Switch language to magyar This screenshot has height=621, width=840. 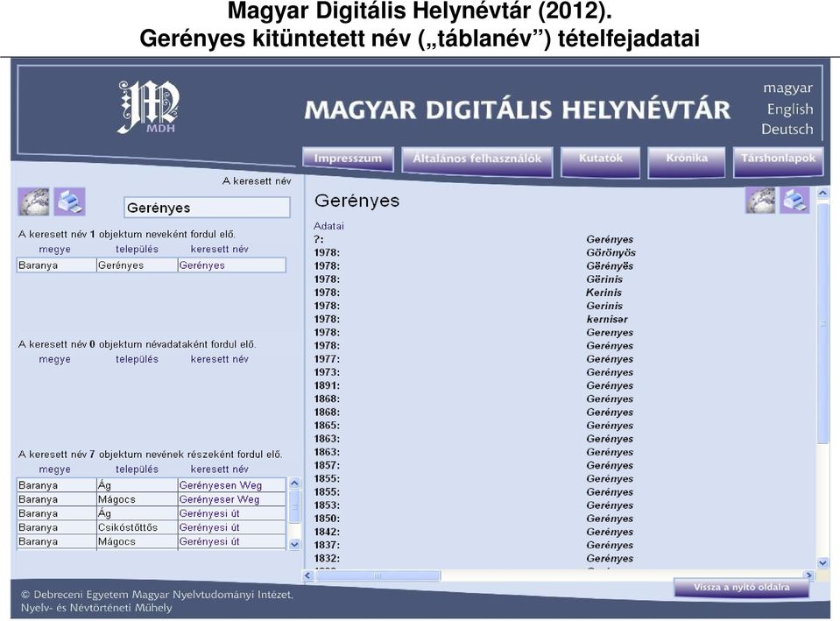(x=787, y=88)
